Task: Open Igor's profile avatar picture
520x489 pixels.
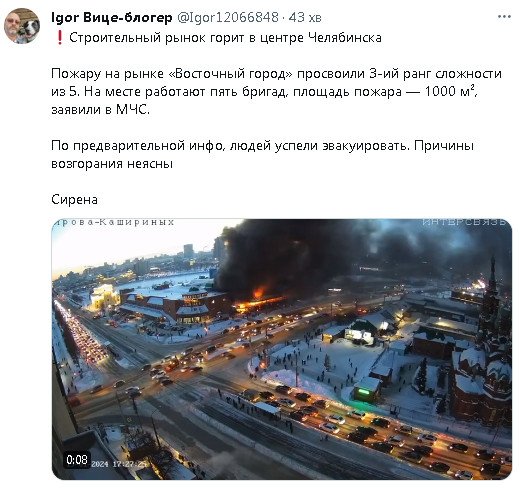Action: pyautogui.click(x=22, y=26)
